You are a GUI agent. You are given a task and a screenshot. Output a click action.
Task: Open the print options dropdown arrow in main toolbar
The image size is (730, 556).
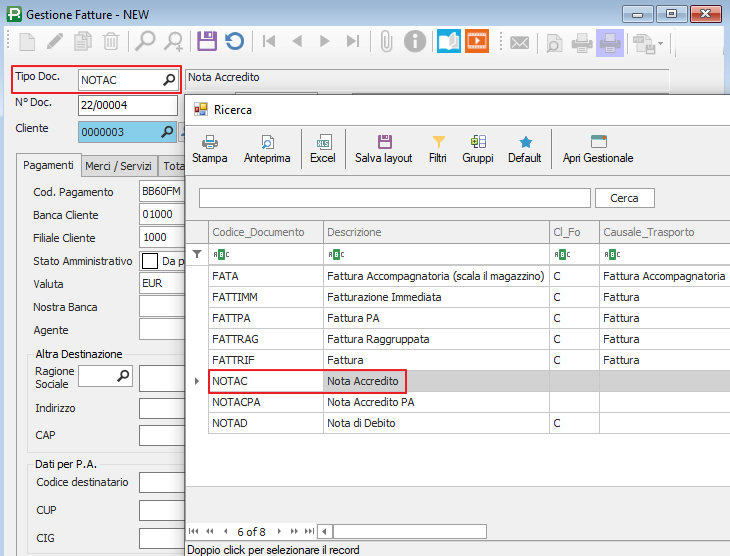660,43
